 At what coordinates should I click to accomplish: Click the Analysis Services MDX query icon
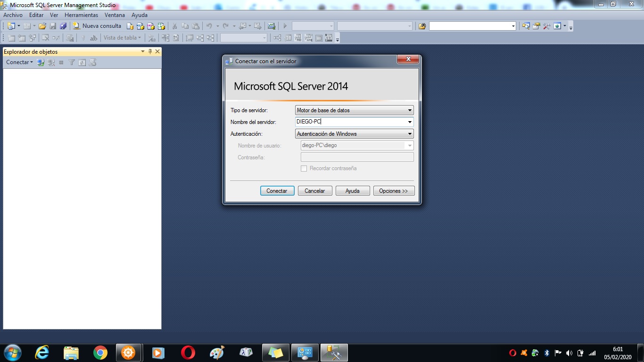140,26
